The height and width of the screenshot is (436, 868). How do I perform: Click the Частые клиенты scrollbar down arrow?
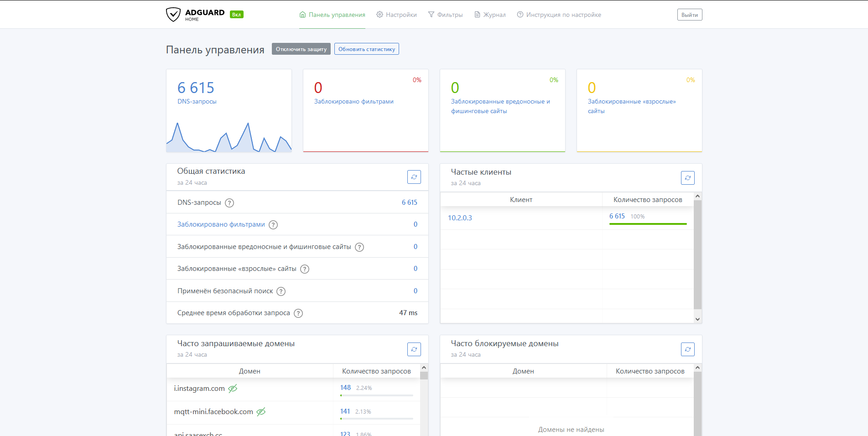tap(697, 319)
